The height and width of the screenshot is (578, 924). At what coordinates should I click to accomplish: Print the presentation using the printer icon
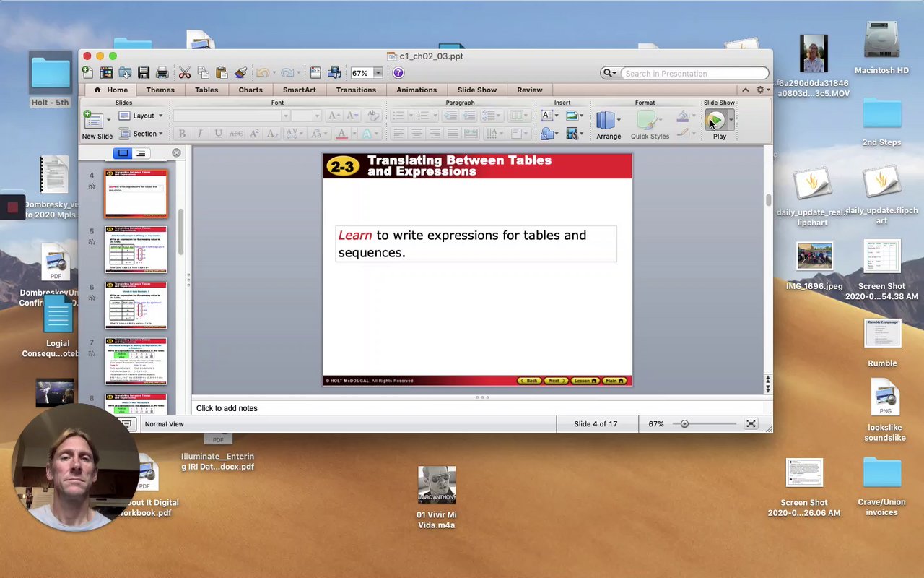[x=162, y=73]
